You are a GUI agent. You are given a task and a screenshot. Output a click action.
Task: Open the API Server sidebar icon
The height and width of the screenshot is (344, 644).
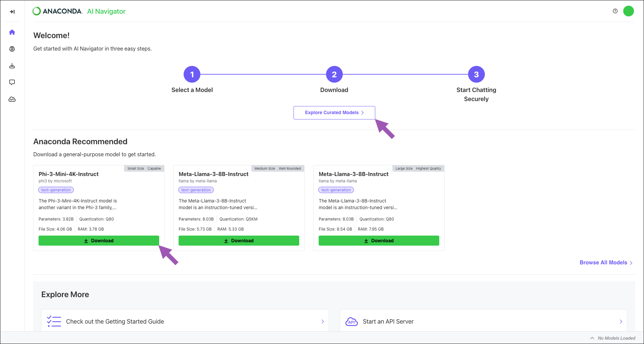click(12, 99)
